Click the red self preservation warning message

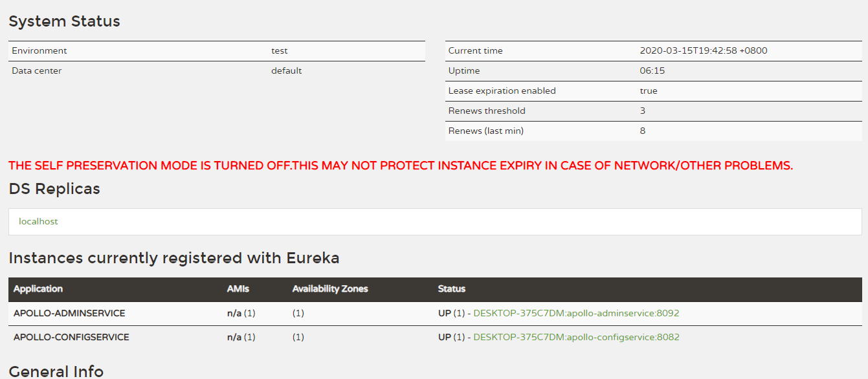click(x=400, y=166)
